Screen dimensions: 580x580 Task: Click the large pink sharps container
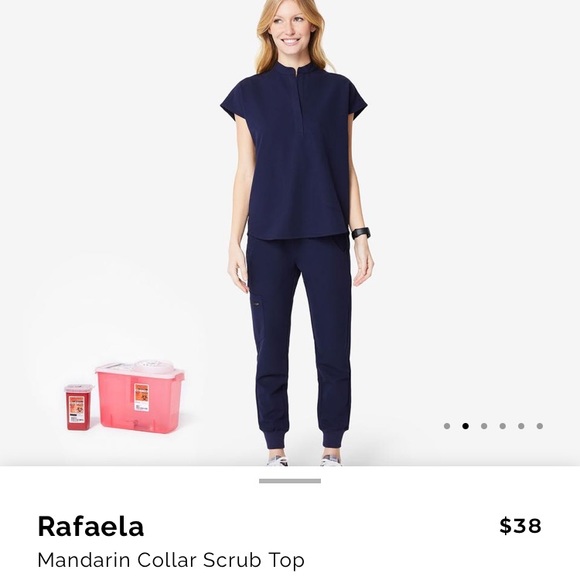[140, 397]
